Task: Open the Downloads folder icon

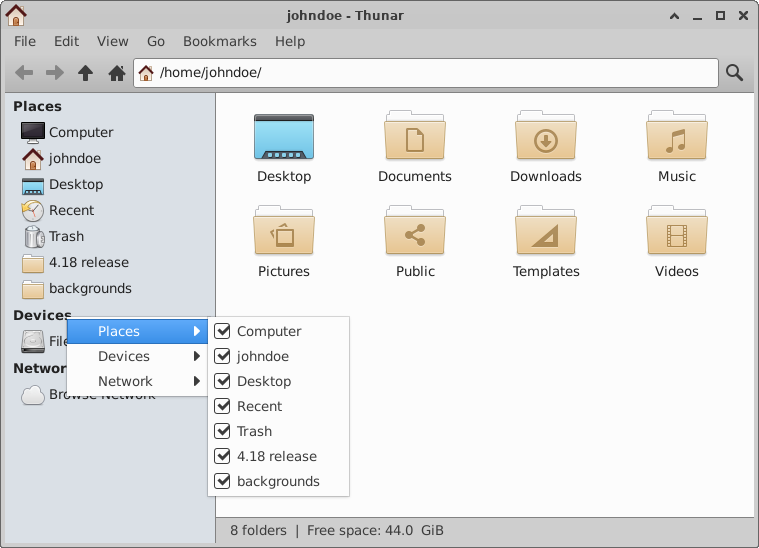Action: pos(546,136)
